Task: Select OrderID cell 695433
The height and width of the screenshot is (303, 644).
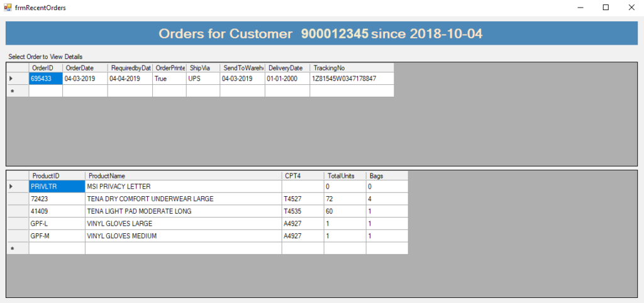Action: click(45, 79)
